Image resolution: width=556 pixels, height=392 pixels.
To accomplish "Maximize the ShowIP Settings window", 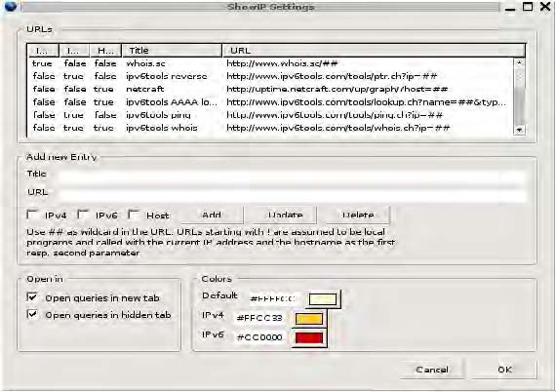I will pos(528,6).
